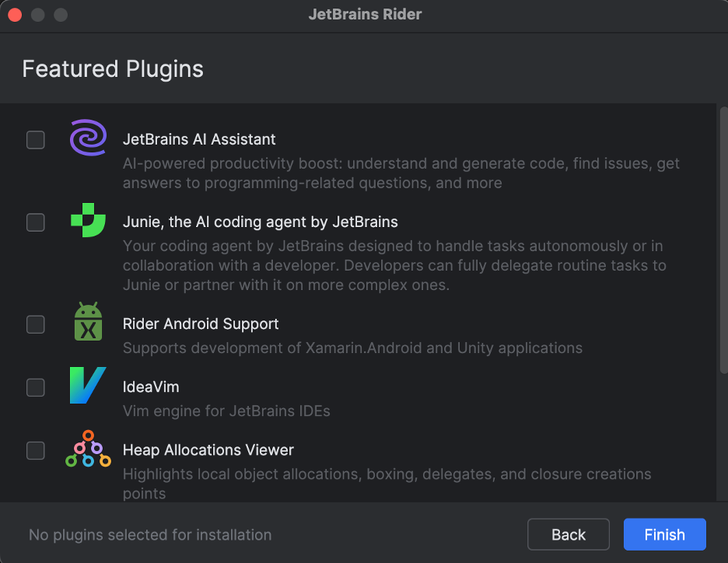Click 'Junie, the AI coding agent by JetBrains' title
The image size is (728, 563).
point(261,222)
